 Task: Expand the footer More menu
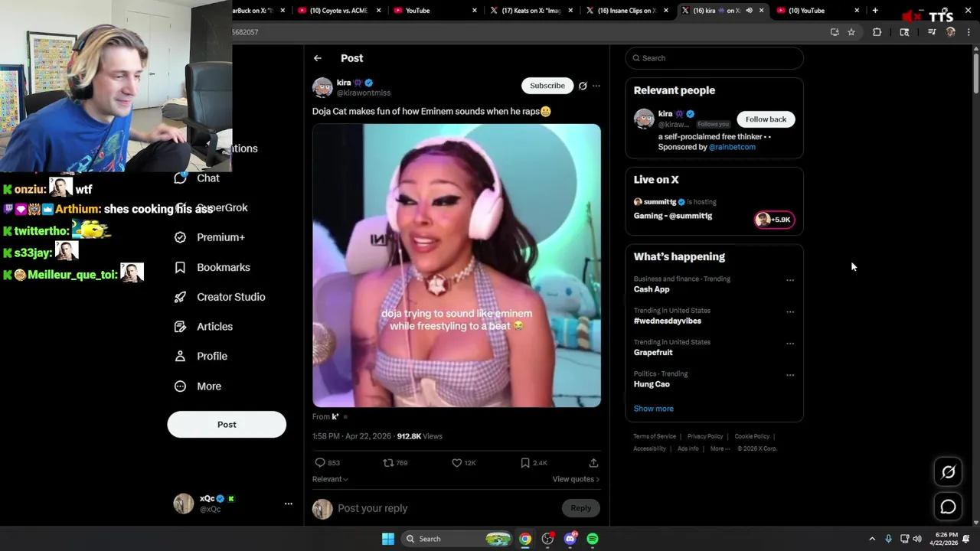pyautogui.click(x=720, y=448)
